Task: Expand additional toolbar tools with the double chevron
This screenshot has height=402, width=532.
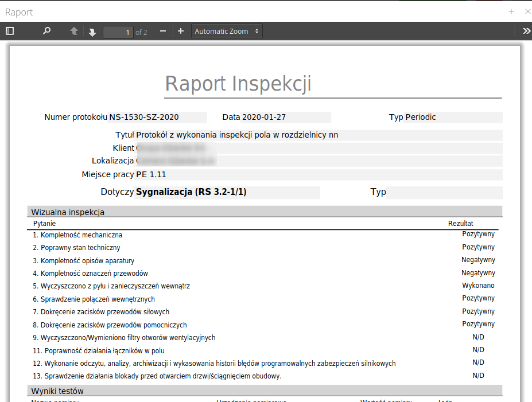Action: (x=526, y=31)
